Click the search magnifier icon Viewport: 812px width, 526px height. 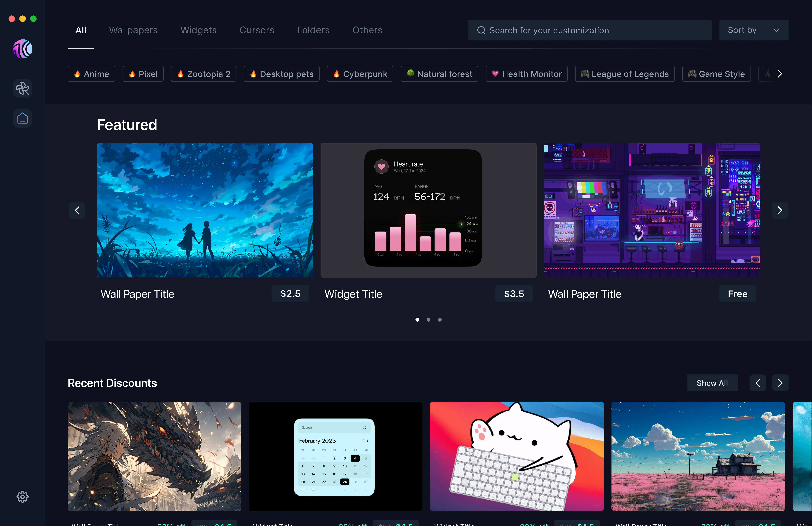[481, 30]
